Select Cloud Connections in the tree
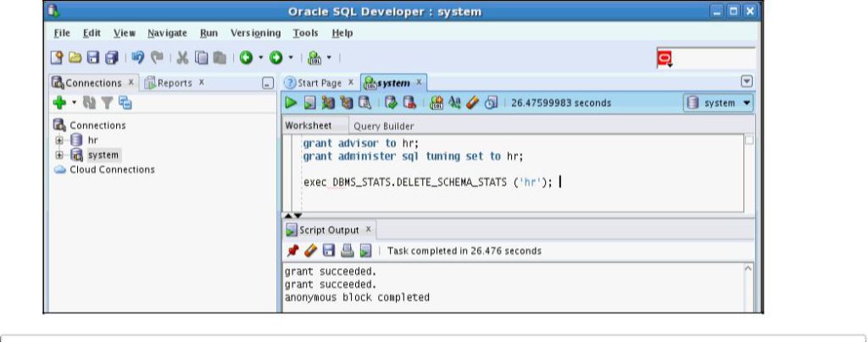This screenshot has width=868, height=342. (109, 169)
